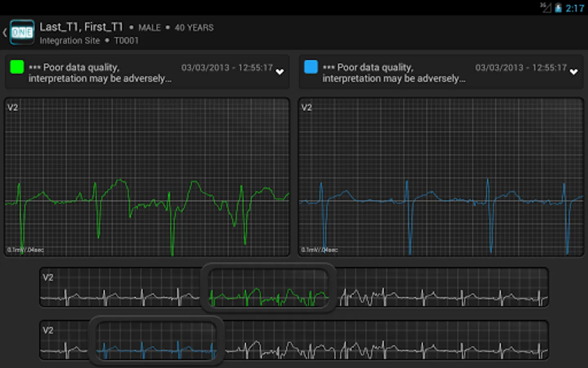Select the blue V2 waveform chart
This screenshot has height=368, width=588.
441,177
